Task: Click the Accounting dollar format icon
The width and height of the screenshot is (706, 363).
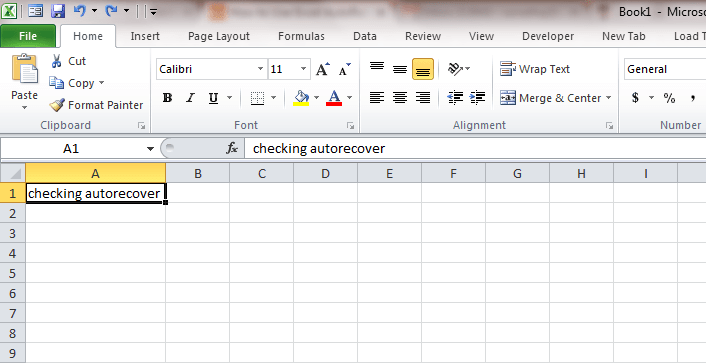Action: [635, 98]
